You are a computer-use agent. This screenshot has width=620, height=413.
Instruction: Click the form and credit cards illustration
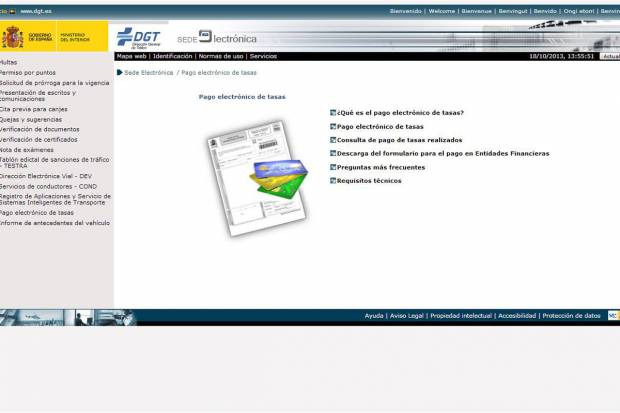click(x=258, y=178)
